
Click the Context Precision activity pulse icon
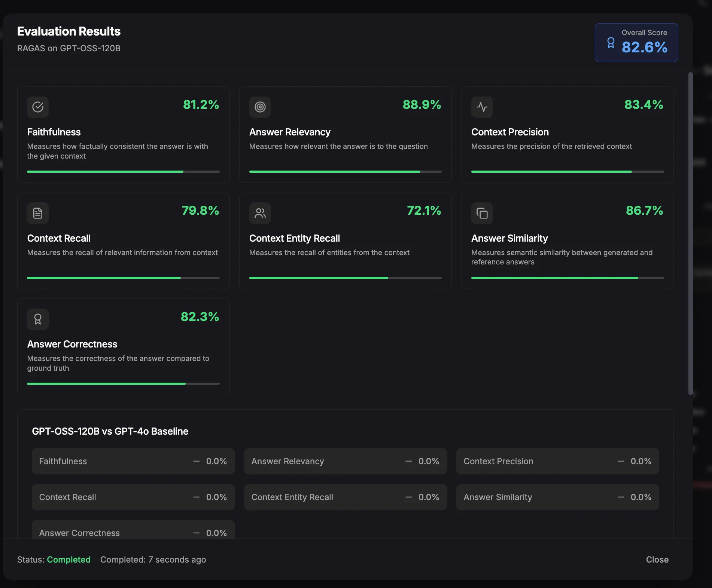click(x=482, y=107)
